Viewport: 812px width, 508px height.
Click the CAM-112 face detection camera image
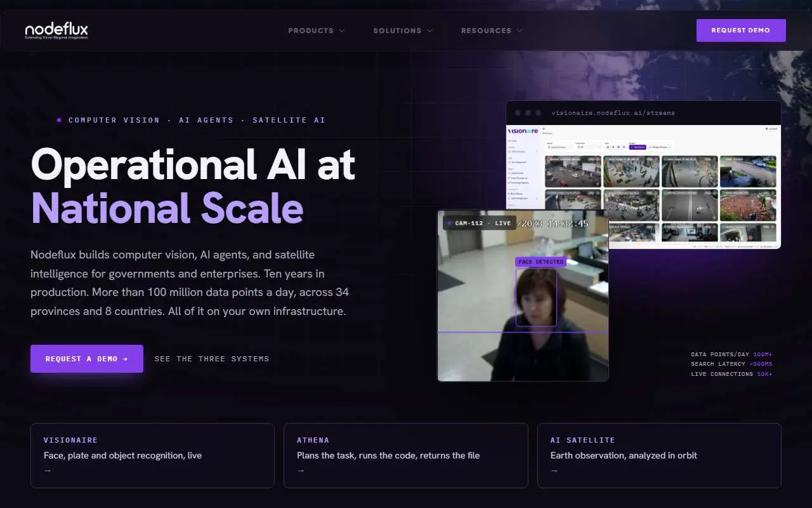(x=523, y=296)
